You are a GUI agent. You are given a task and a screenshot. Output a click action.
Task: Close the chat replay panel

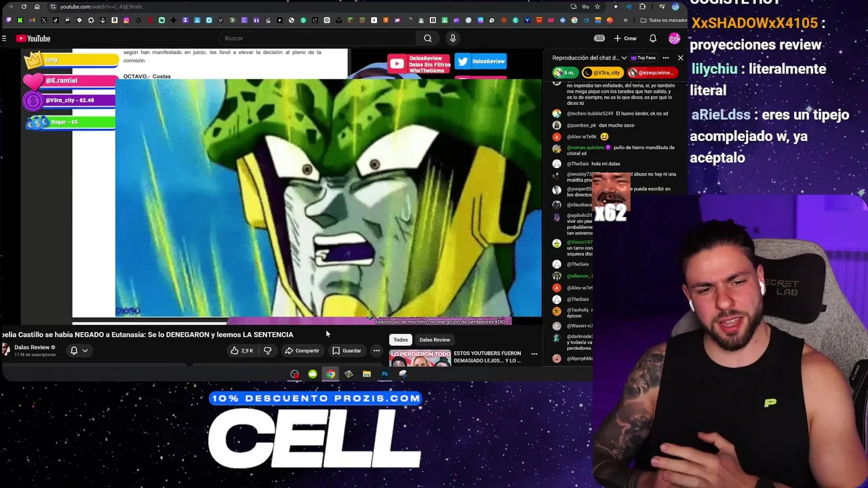pyautogui.click(x=680, y=58)
